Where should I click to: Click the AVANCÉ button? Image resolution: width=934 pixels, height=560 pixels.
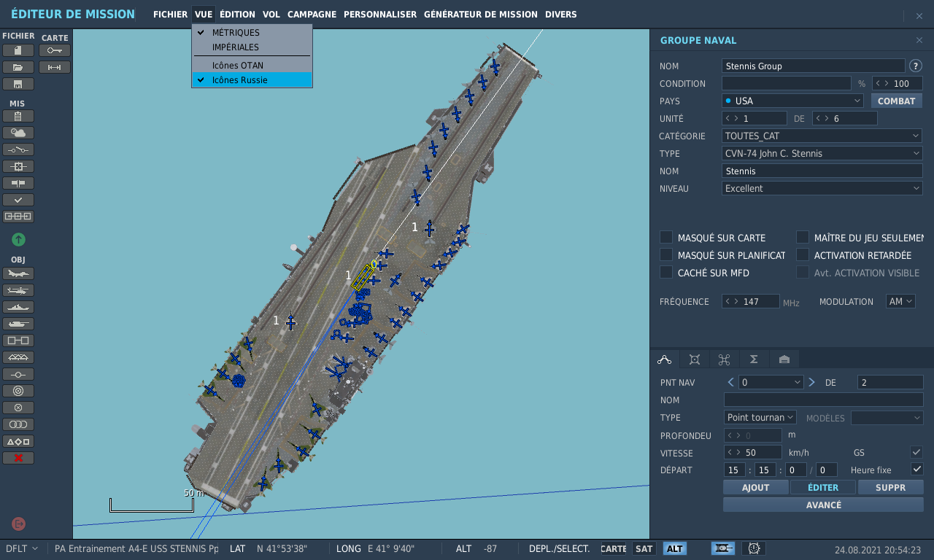pyautogui.click(x=823, y=505)
